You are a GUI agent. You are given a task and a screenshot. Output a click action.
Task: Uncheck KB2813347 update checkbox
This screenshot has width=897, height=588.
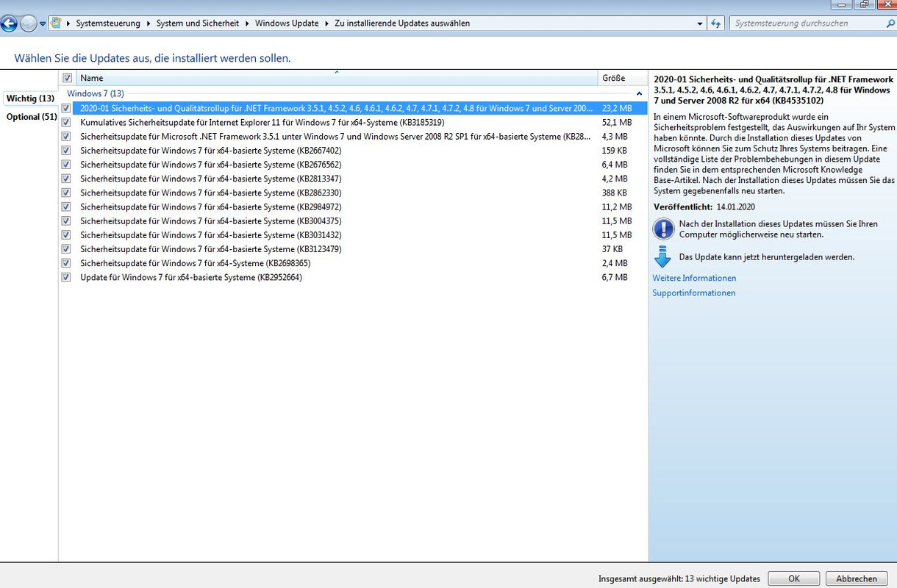[x=66, y=179]
